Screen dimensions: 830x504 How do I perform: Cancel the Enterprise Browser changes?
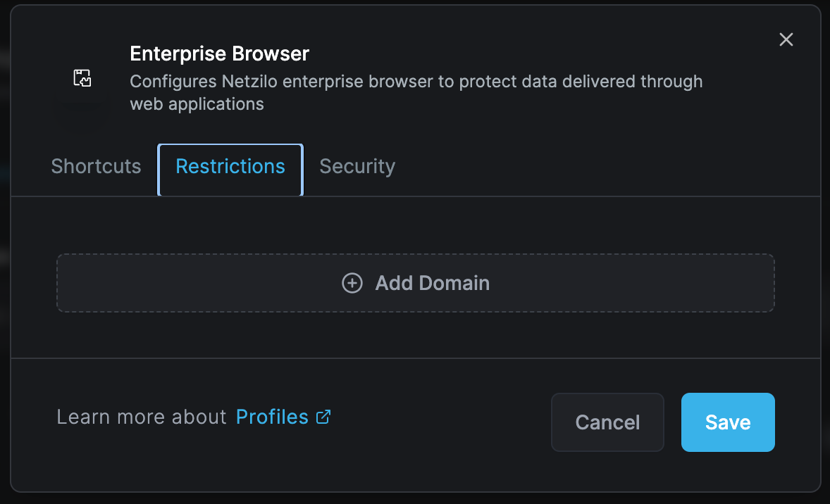click(x=607, y=422)
